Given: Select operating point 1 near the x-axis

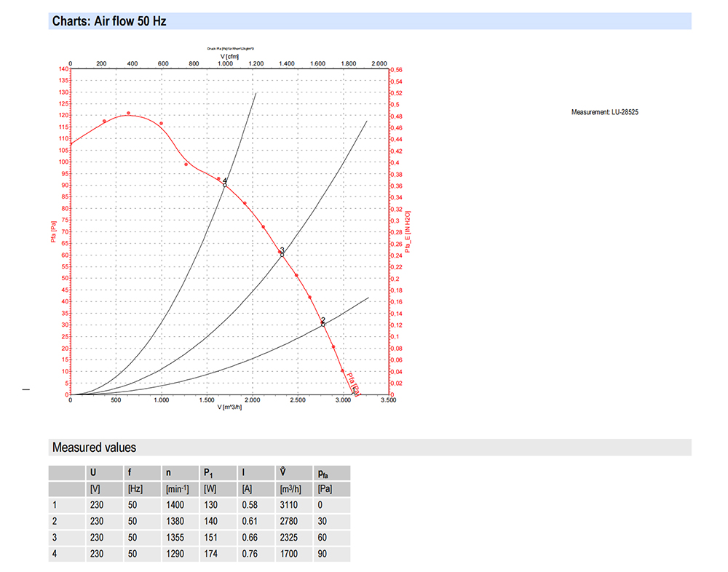Looking at the screenshot, I should [x=354, y=392].
